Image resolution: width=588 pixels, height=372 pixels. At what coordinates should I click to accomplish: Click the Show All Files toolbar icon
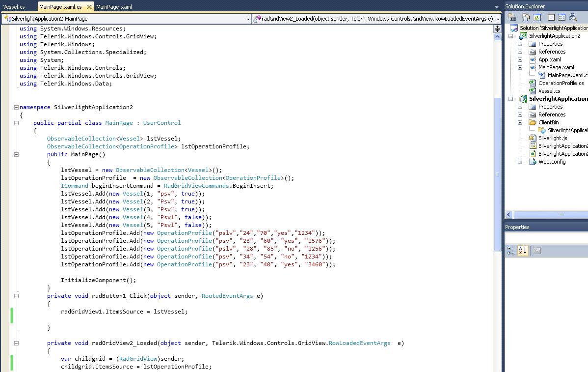[526, 17]
